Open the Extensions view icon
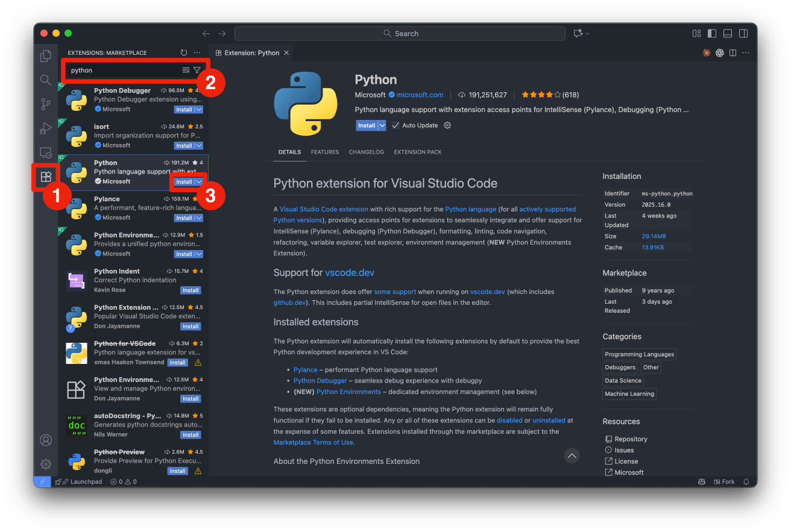 tap(46, 177)
